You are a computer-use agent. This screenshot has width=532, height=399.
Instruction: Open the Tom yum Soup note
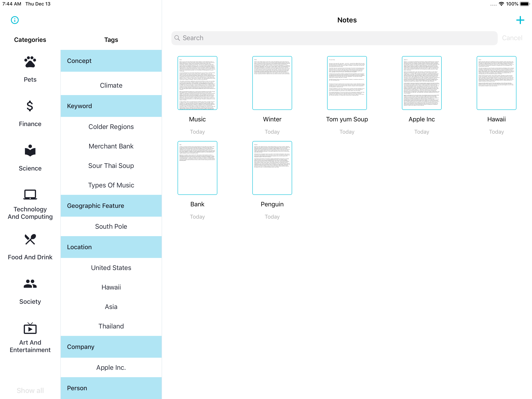[347, 83]
